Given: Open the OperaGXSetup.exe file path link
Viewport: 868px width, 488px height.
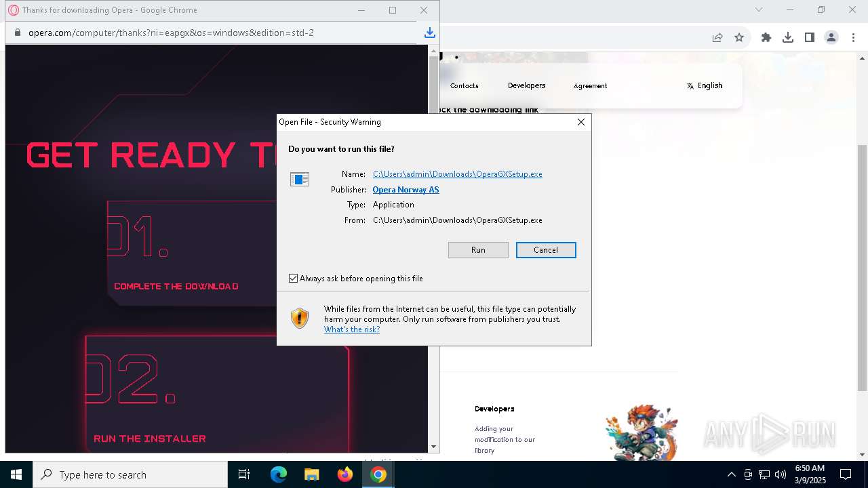Looking at the screenshot, I should [458, 174].
